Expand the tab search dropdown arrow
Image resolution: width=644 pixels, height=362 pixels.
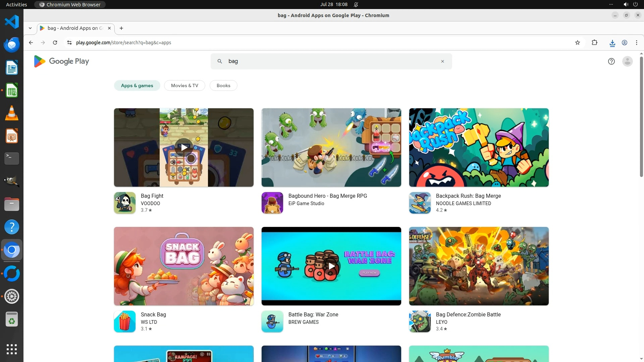30,28
